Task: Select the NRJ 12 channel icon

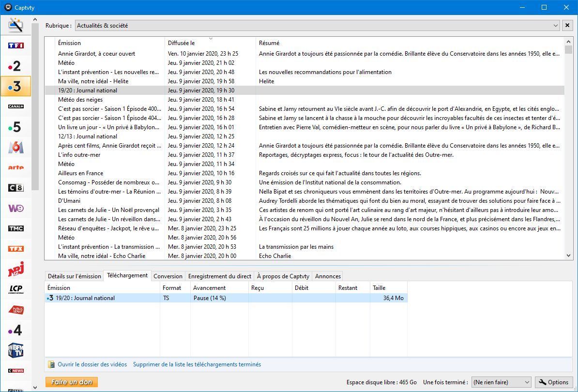Action: tap(15, 269)
